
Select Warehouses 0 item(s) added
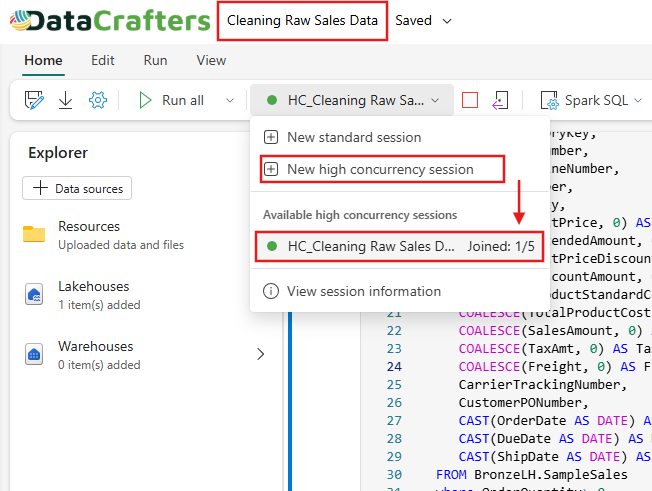pyautogui.click(x=99, y=355)
